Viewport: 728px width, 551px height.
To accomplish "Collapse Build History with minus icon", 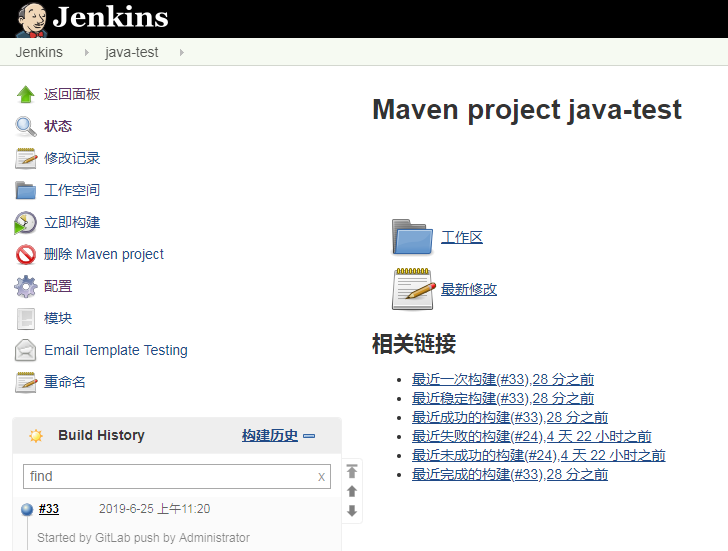I will [309, 436].
